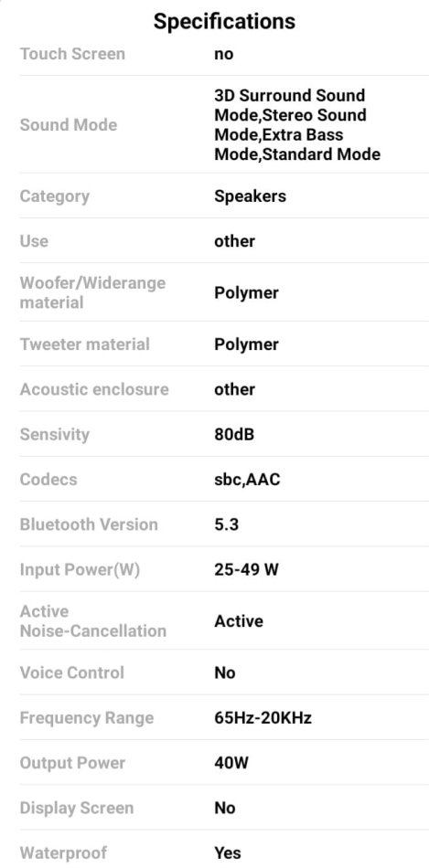Click the Display Screen label
The height and width of the screenshot is (868, 429).
[x=77, y=807]
